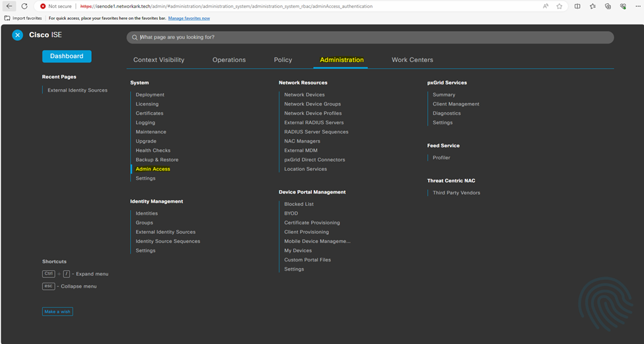Open the browser settings and more menu

[x=637, y=6]
